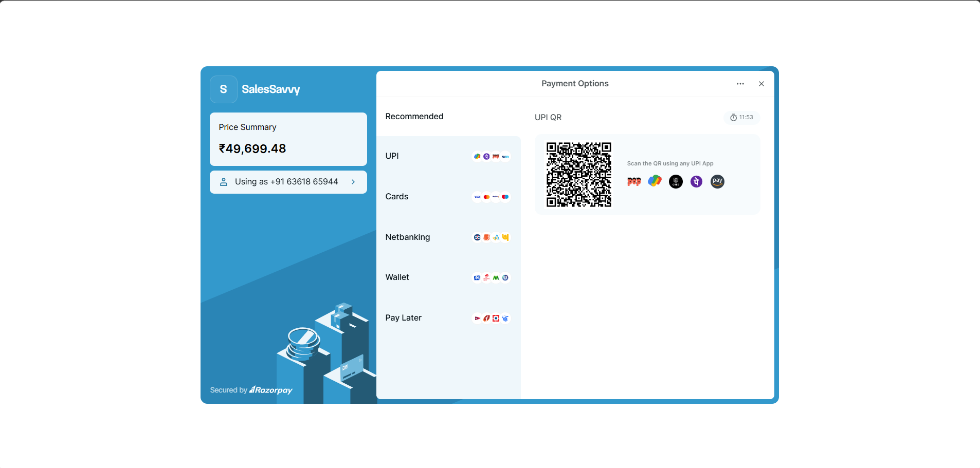Open more options via the three-dot menu

[740, 83]
